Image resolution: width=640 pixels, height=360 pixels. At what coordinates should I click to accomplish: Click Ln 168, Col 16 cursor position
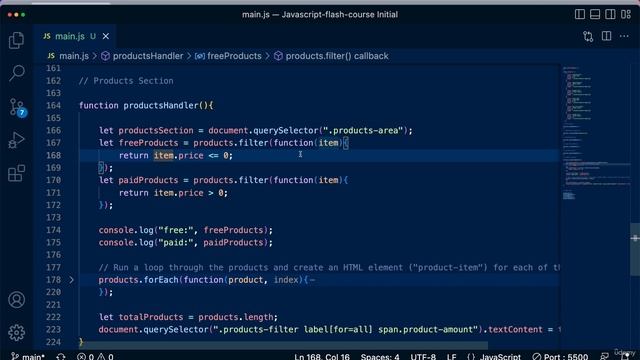coord(322,356)
